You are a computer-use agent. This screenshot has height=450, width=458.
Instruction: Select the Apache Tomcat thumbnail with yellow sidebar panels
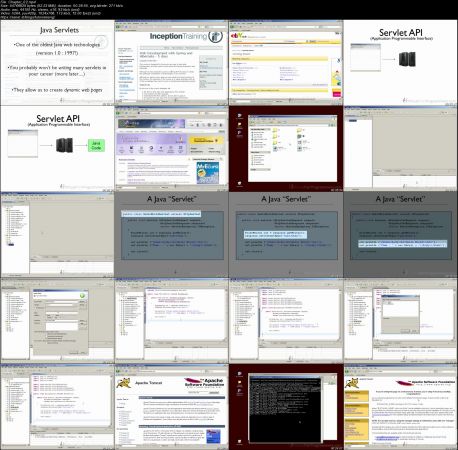click(400, 406)
